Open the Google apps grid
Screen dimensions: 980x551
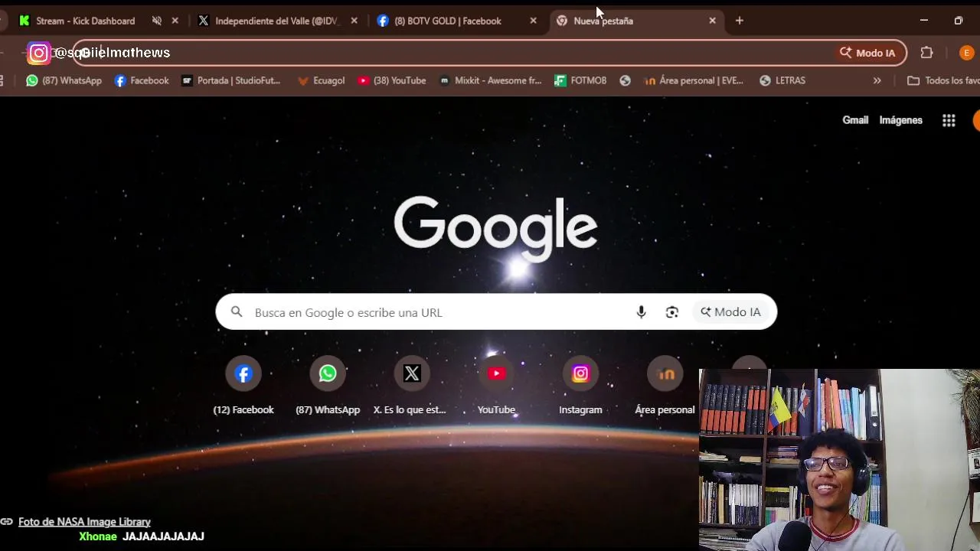point(949,120)
